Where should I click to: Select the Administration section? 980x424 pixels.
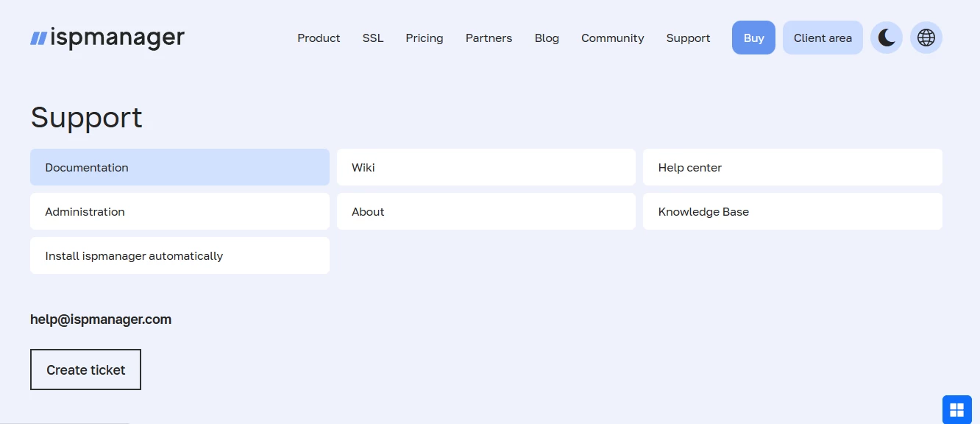[x=180, y=211]
